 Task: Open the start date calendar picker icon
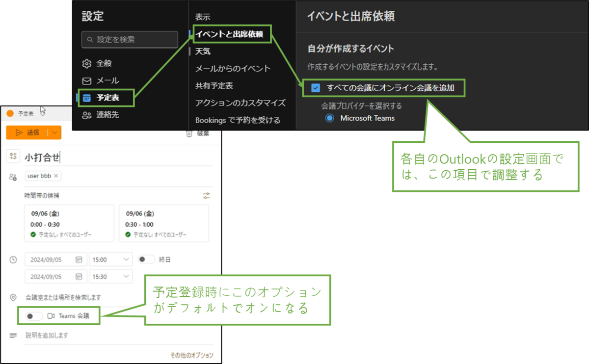click(79, 260)
